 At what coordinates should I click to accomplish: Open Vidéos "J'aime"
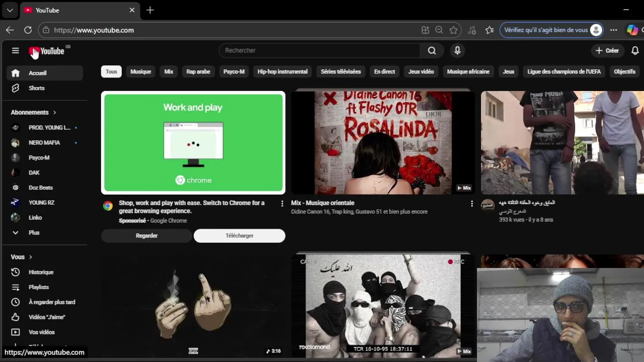45,317
